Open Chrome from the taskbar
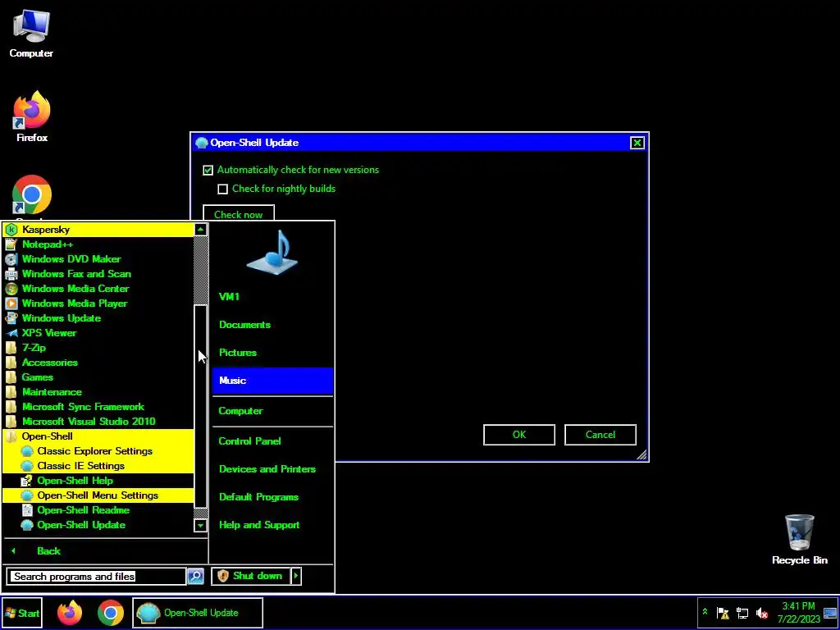Screen dimensions: 840x630 111,613
